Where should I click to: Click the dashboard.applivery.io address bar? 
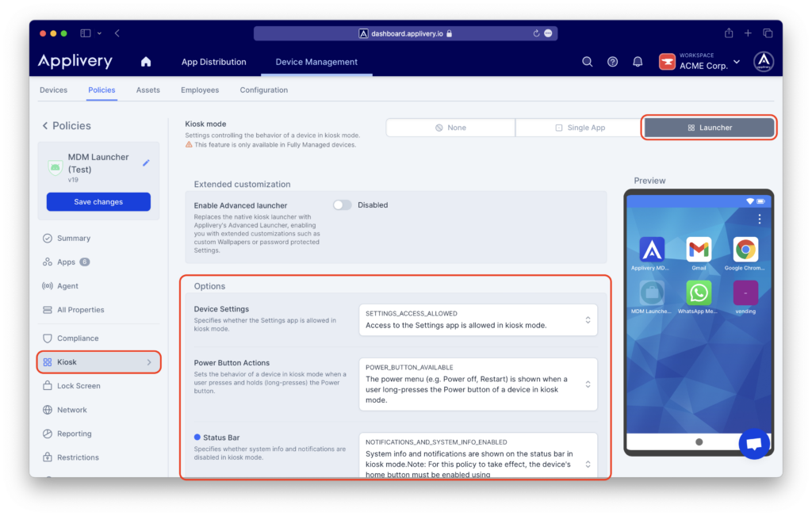[405, 33]
